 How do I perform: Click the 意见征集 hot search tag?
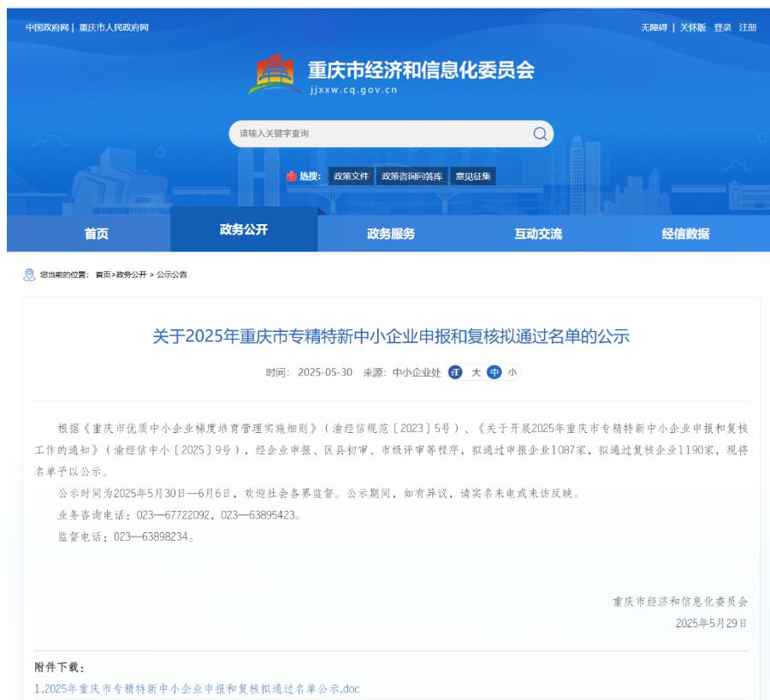474,176
